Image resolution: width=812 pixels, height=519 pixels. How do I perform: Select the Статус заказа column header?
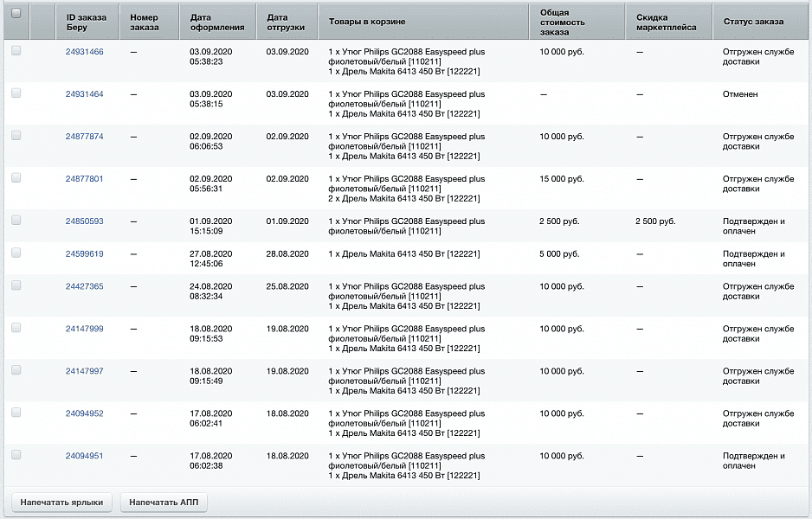[753, 22]
